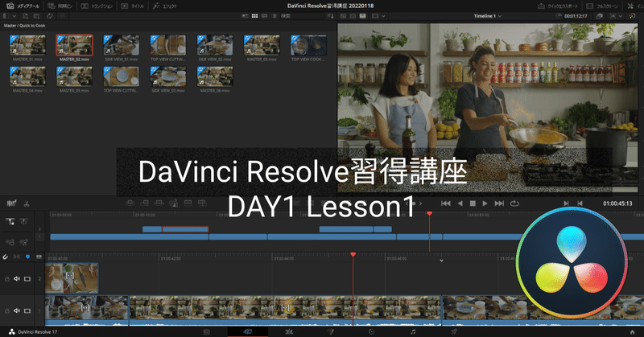Image resolution: width=644 pixels, height=337 pixels.
Task: Select the SIDE VIEW_02.mov clip thumbnail
Action: pos(215,45)
